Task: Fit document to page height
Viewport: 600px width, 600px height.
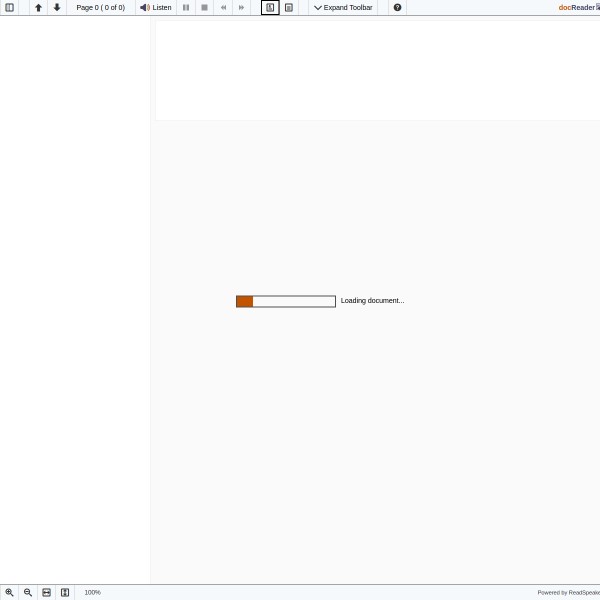Action: [65, 592]
